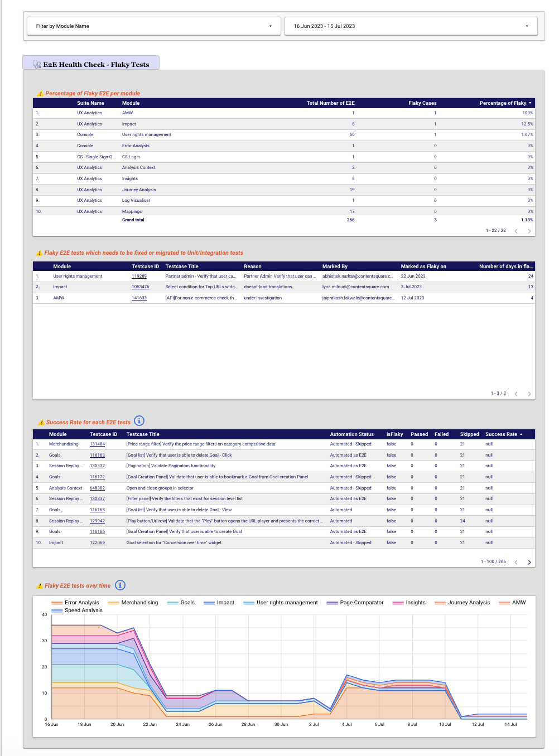Toggle the Goals series in the chart legend
The width and height of the screenshot is (559, 756).
tap(187, 602)
